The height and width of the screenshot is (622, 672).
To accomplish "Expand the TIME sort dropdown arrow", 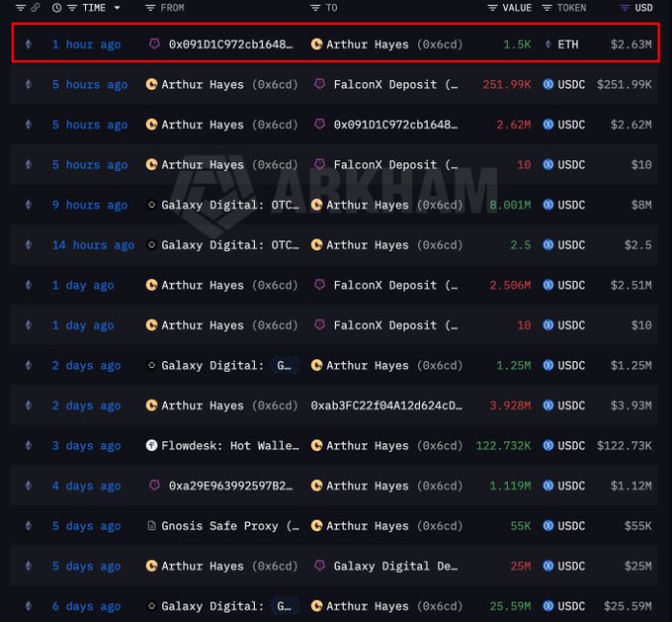I will 117,8.
